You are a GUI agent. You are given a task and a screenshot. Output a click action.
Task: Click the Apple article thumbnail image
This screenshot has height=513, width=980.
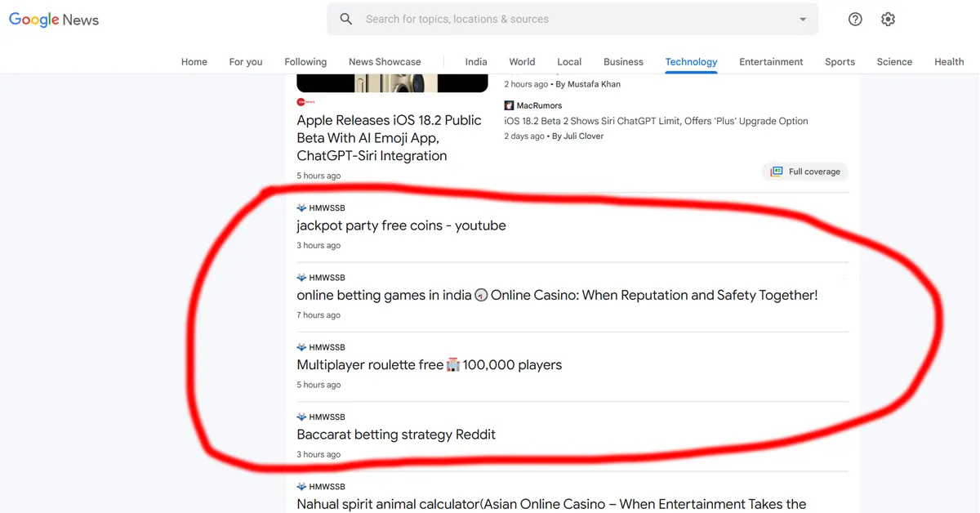(392, 83)
